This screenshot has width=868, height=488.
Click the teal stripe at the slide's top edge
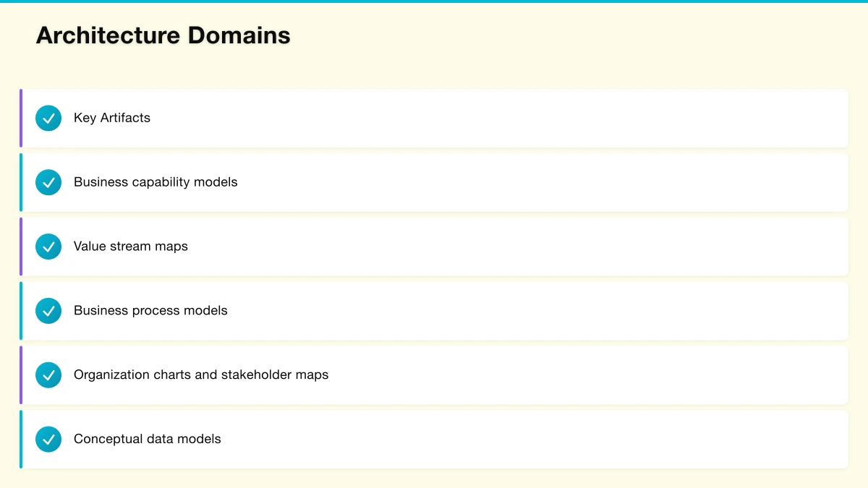[434, 1]
